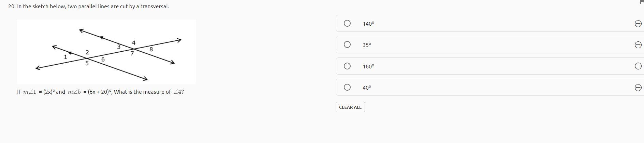The height and width of the screenshot is (143, 644).
Task: Mark the 40° radio button
Action: [x=347, y=87]
